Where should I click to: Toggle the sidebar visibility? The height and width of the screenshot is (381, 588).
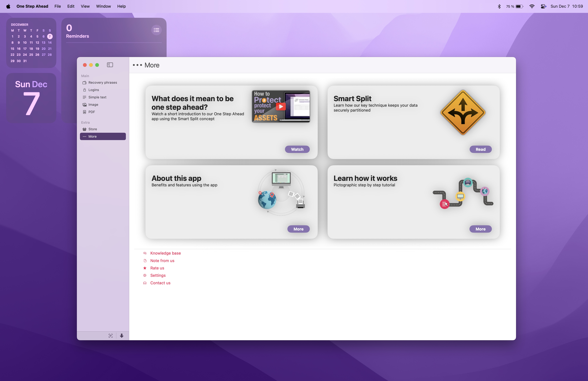point(110,65)
